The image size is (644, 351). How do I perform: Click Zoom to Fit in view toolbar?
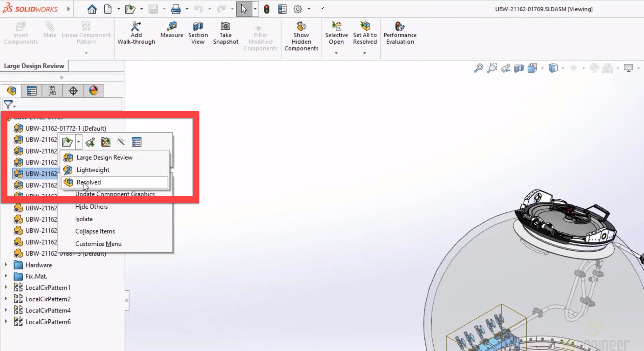coord(479,68)
